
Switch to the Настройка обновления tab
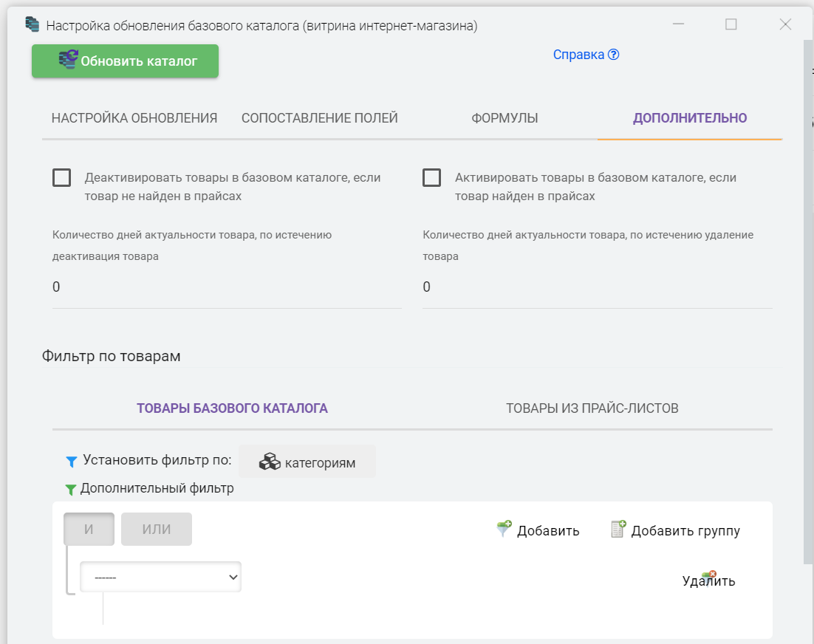click(134, 118)
